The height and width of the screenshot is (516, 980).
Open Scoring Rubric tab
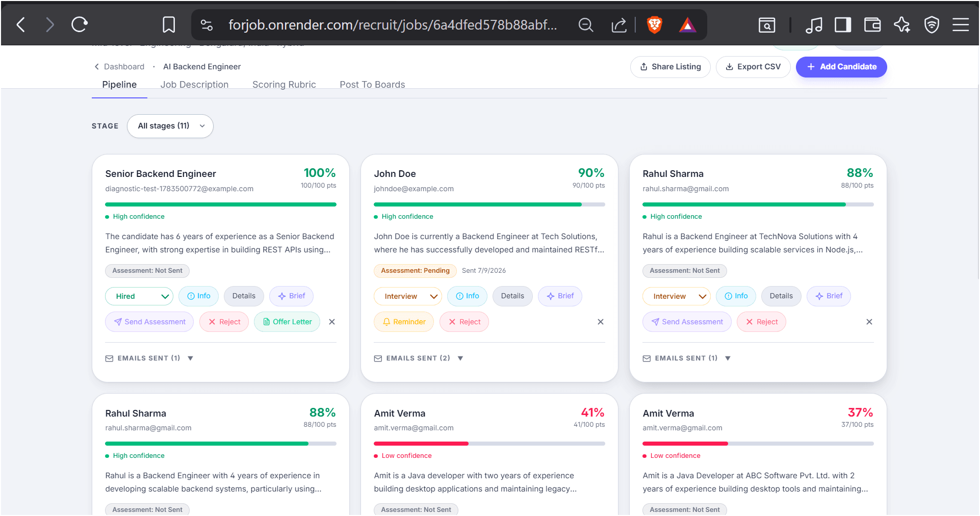[x=284, y=85]
